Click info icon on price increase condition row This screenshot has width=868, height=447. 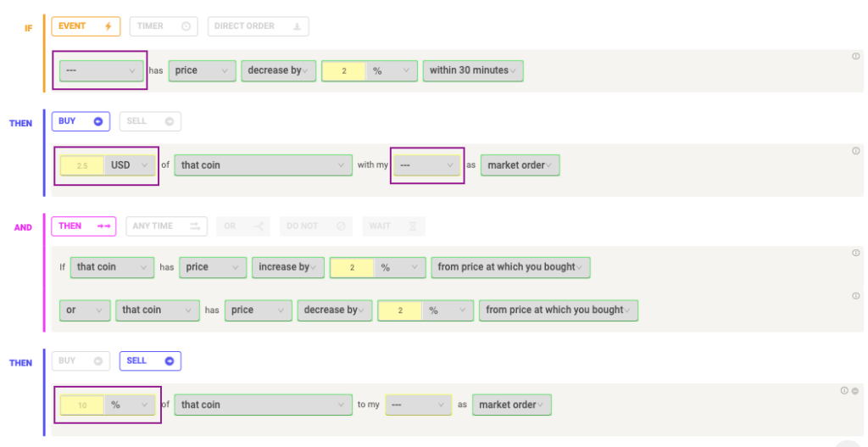click(855, 253)
